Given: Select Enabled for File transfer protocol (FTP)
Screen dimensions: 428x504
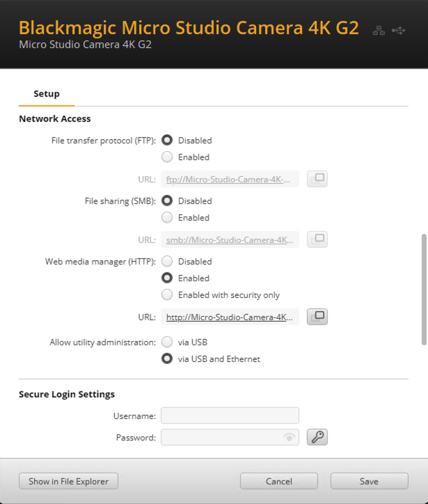Looking at the screenshot, I should 167,157.
